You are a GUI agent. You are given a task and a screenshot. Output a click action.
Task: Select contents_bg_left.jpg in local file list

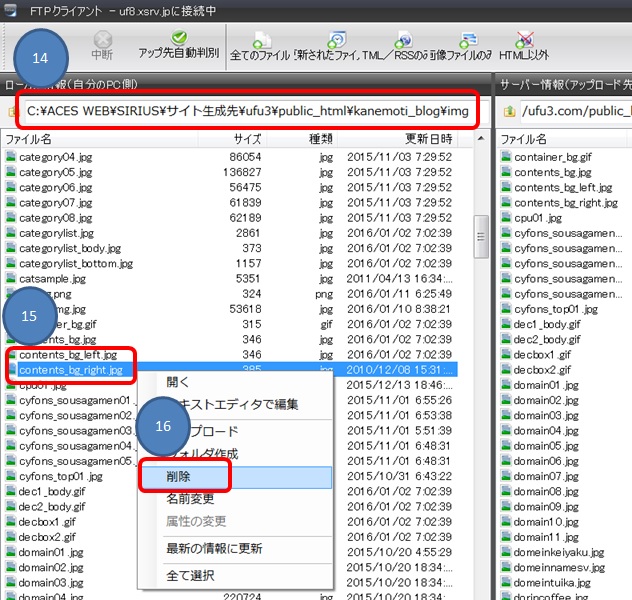click(68, 355)
